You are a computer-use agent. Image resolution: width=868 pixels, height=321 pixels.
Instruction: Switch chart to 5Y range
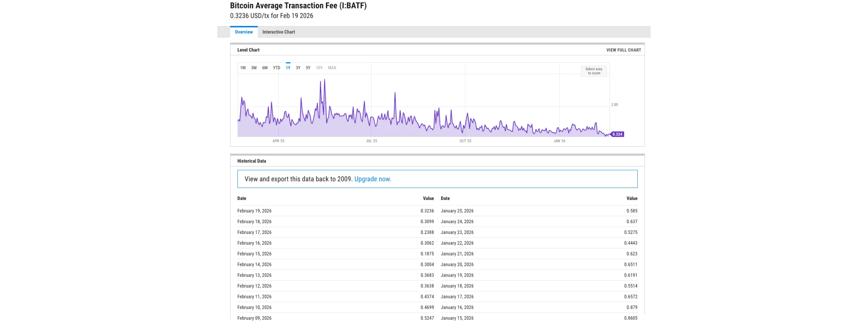308,68
